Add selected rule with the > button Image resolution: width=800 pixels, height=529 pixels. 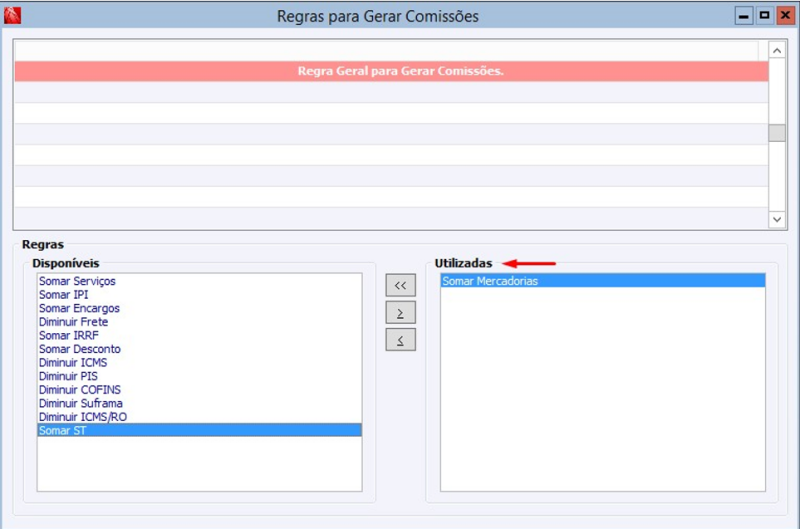point(401,313)
